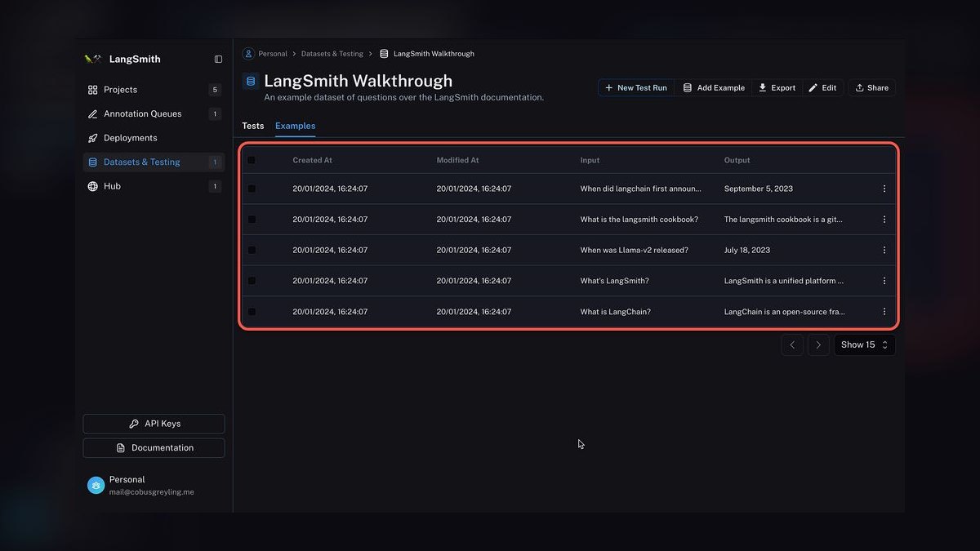Check the row 'What's LangSmith?'
This screenshot has width=980, height=551.
tap(252, 281)
